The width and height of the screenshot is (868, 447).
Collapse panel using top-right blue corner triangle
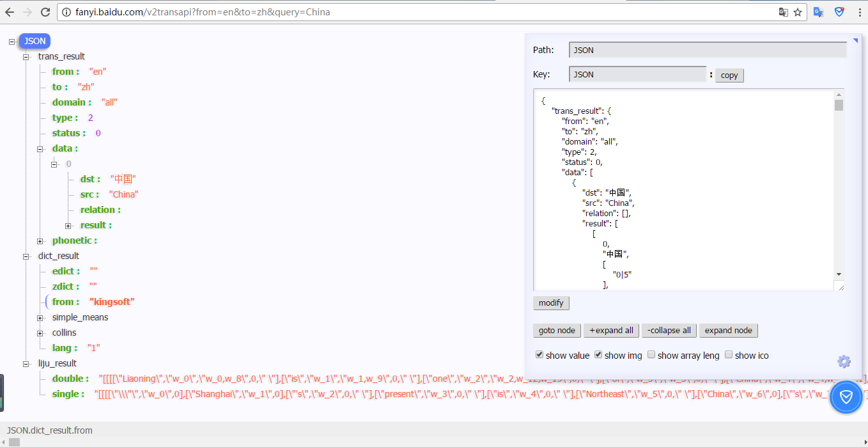click(x=855, y=40)
